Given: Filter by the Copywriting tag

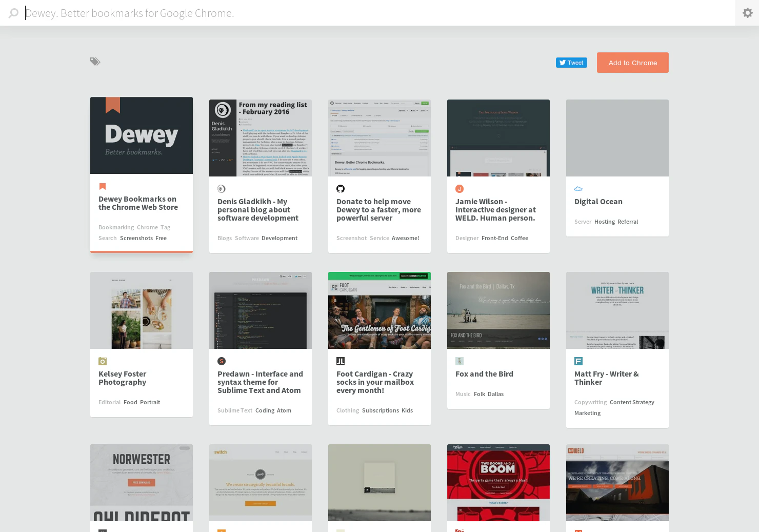Looking at the screenshot, I should (x=590, y=402).
